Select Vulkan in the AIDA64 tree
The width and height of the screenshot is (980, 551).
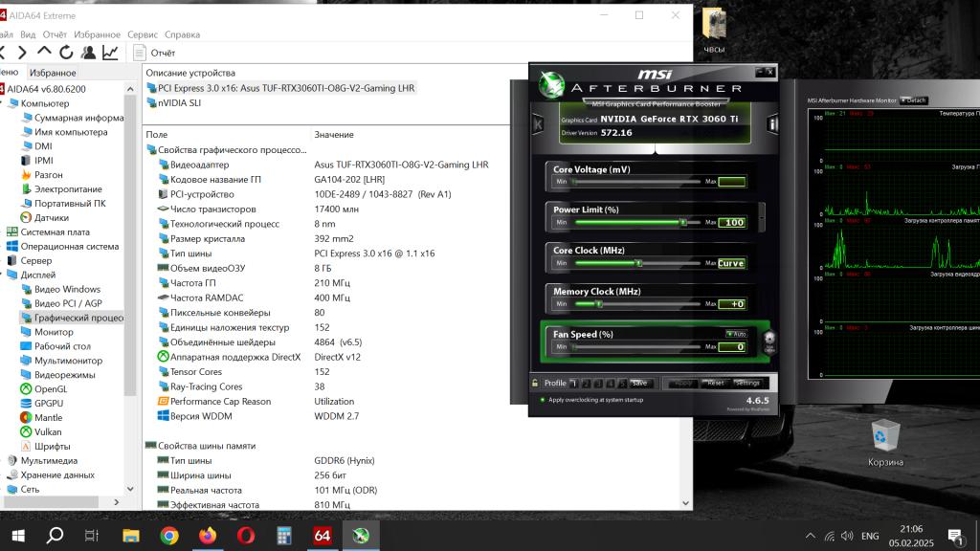click(40, 431)
